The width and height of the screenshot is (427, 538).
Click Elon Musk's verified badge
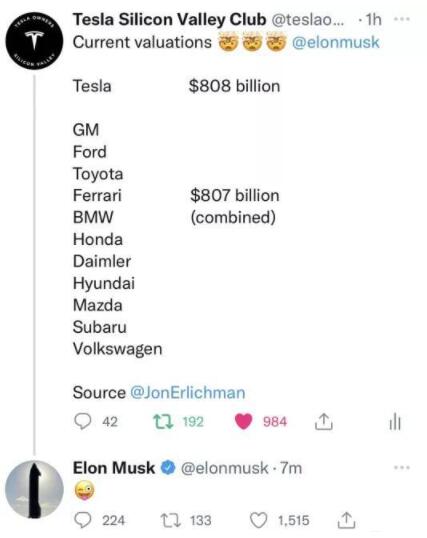pos(168,468)
